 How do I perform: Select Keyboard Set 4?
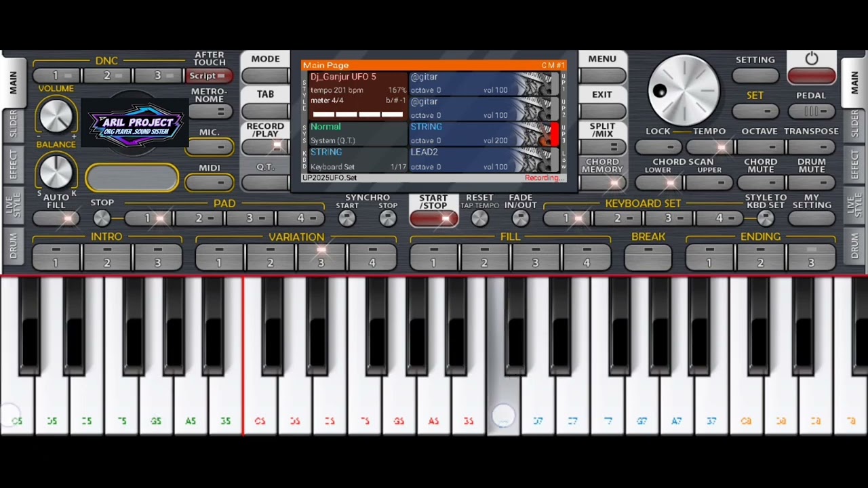[x=720, y=218]
